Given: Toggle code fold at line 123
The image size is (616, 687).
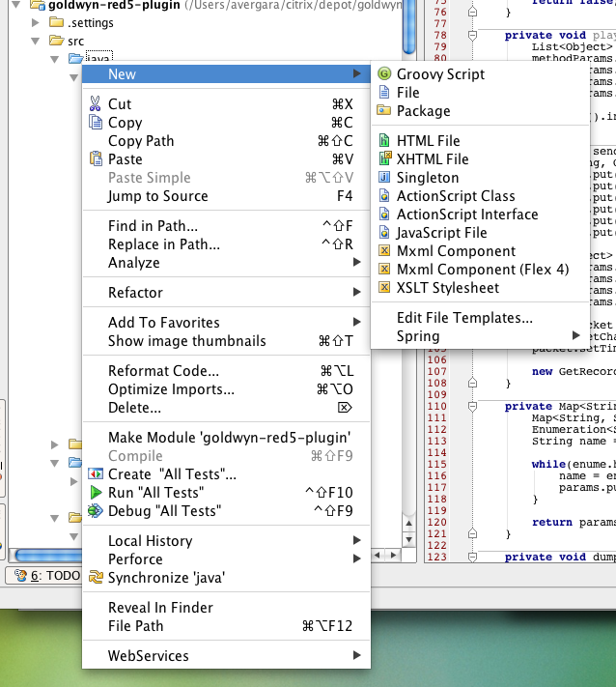Looking at the screenshot, I should point(472,557).
